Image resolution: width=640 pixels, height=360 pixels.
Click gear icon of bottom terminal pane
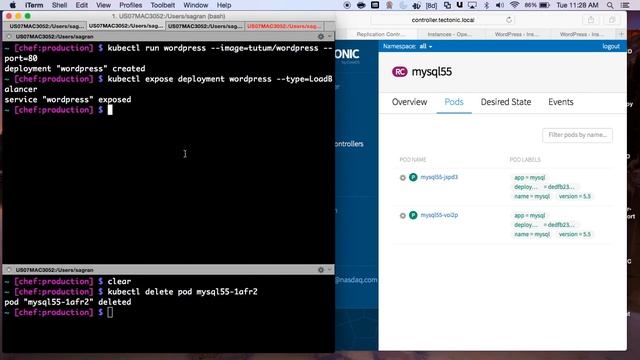[x=321, y=270]
